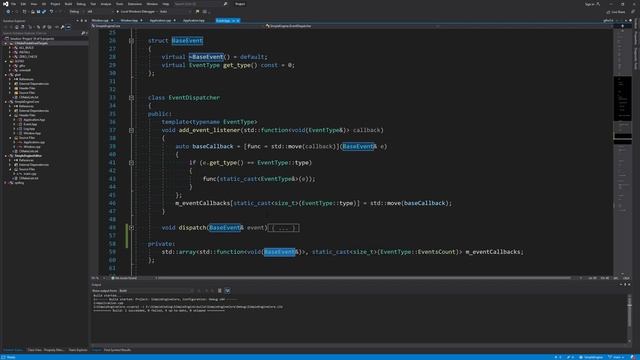Toggle word wrap in Output panel
This screenshot has height=360, width=640.
(x=227, y=291)
